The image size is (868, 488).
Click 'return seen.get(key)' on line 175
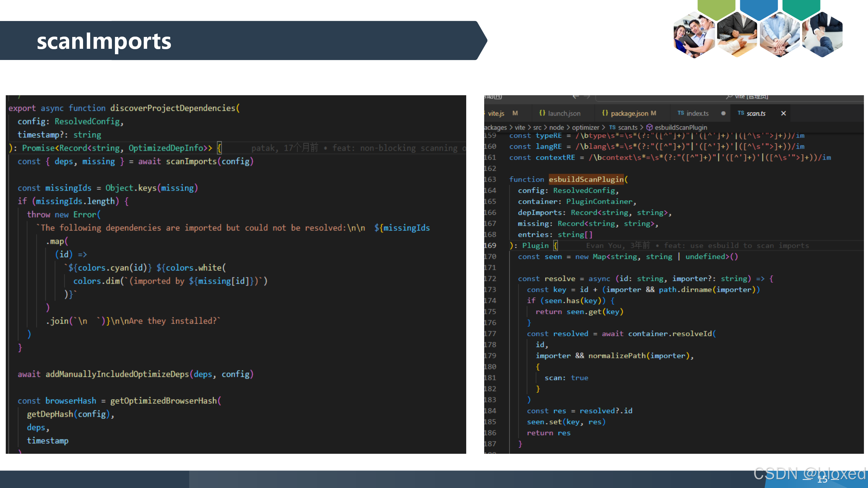(x=579, y=311)
